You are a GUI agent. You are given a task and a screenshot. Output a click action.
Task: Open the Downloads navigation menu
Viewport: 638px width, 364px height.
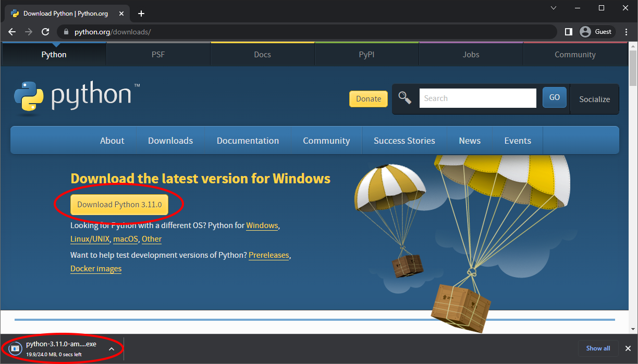170,141
